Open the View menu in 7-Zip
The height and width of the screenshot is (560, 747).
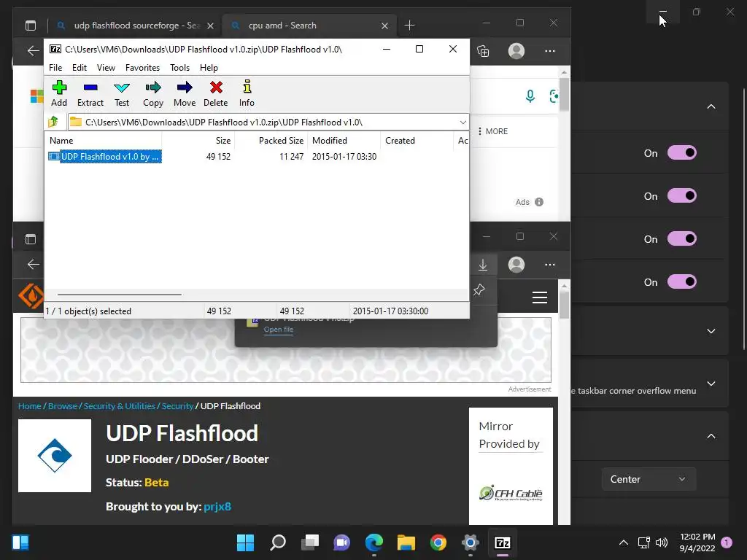coord(106,68)
